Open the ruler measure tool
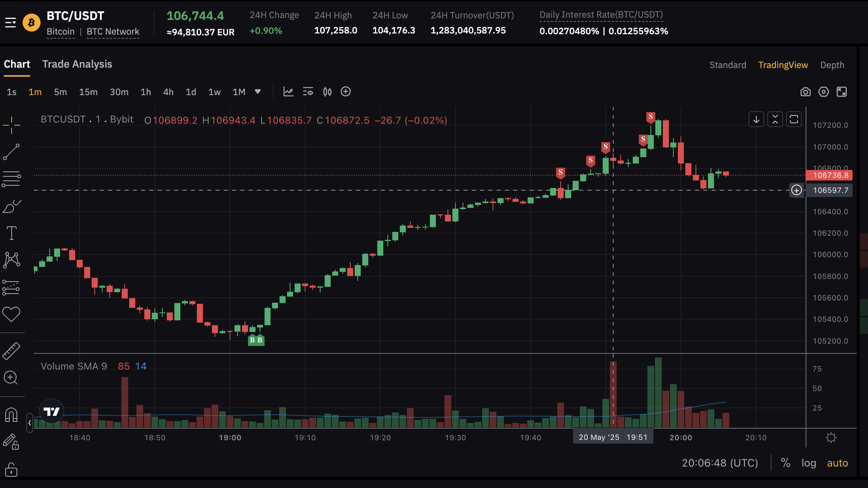 [11, 351]
